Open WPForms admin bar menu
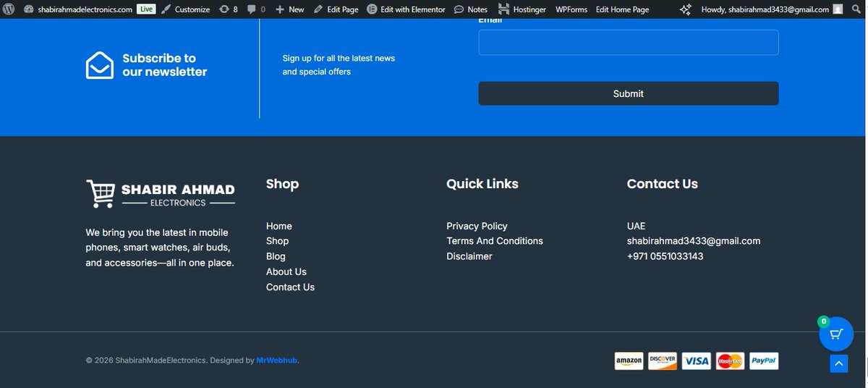The image size is (868, 388). pos(571,9)
